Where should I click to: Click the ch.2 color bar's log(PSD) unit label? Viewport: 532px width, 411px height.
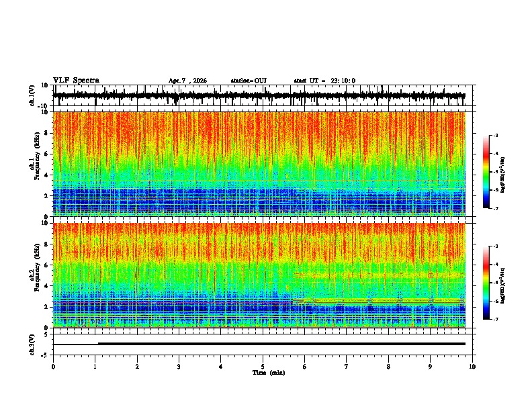[503, 285]
